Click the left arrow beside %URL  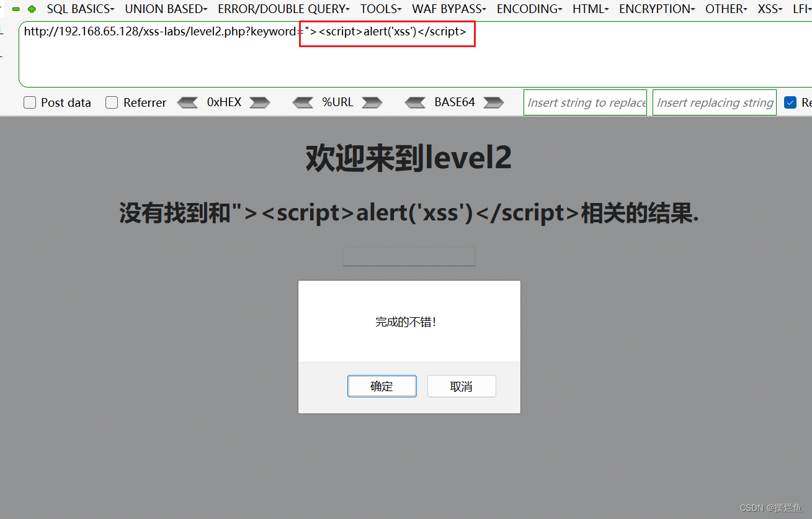[303, 102]
